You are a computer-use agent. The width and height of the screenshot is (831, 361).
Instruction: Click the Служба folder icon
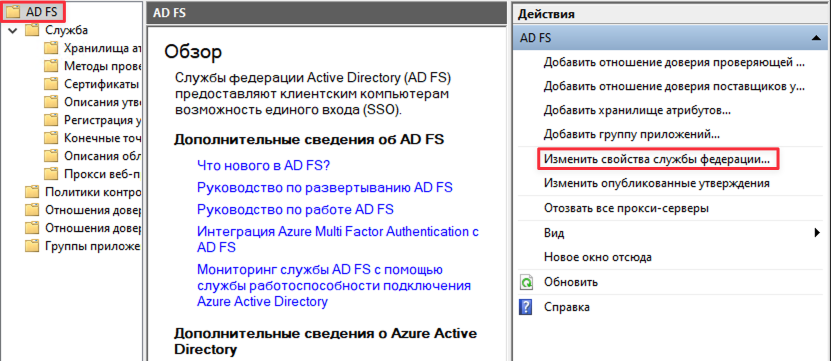click(x=32, y=30)
